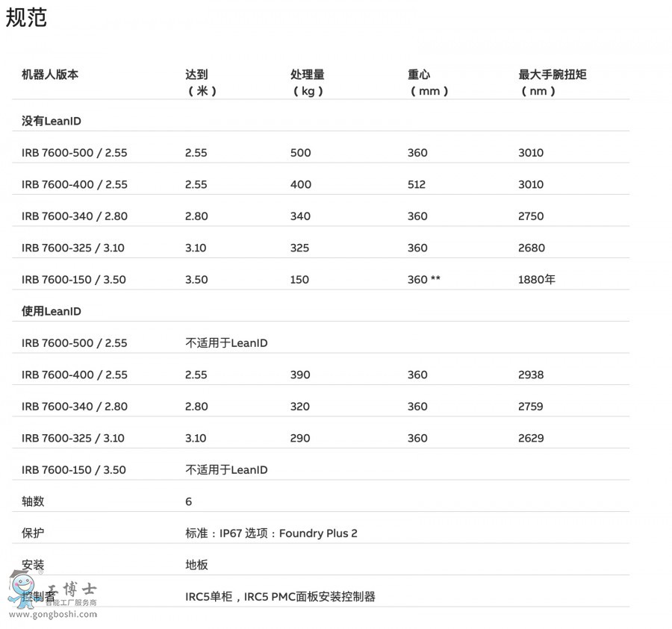Click the IRB 7600-400 / 2.55 row label
The image size is (672, 629).
coord(74,184)
